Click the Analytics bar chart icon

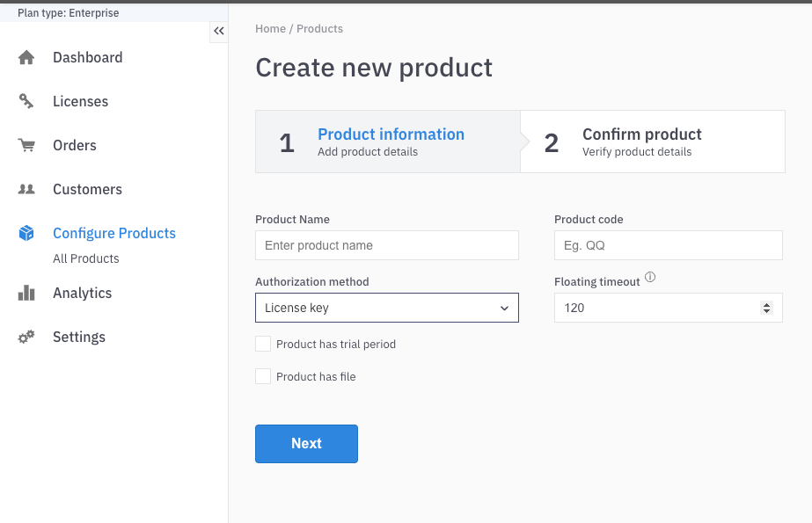pyautogui.click(x=26, y=294)
